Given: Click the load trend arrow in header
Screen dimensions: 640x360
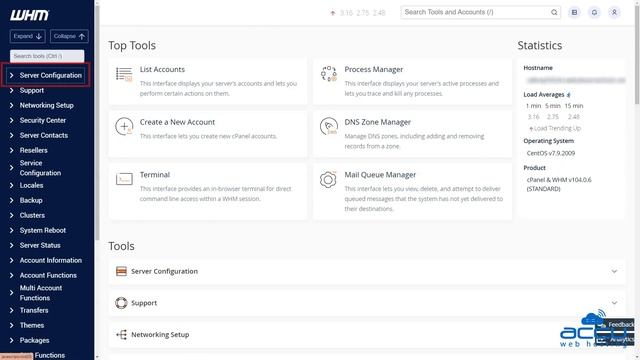Looking at the screenshot, I should [x=333, y=13].
